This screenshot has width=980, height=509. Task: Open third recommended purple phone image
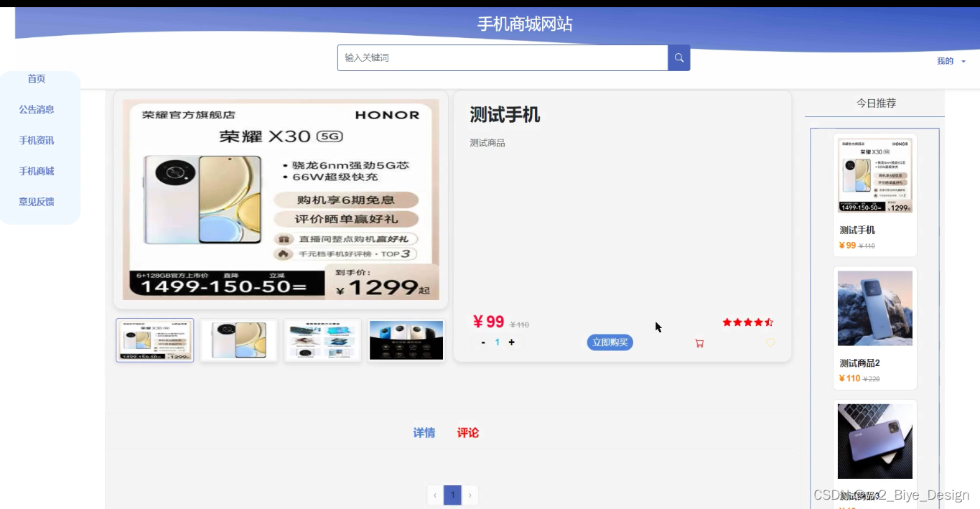coord(875,442)
